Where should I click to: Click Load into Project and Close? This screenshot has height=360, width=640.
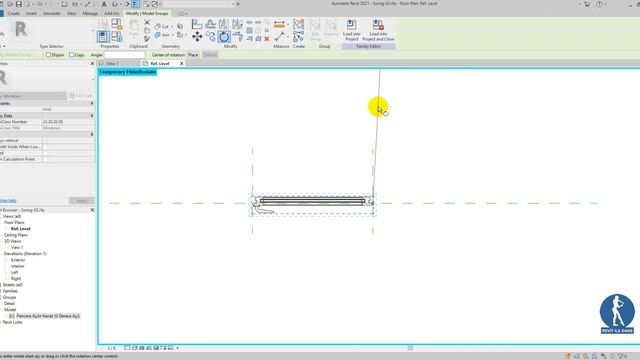[x=378, y=30]
